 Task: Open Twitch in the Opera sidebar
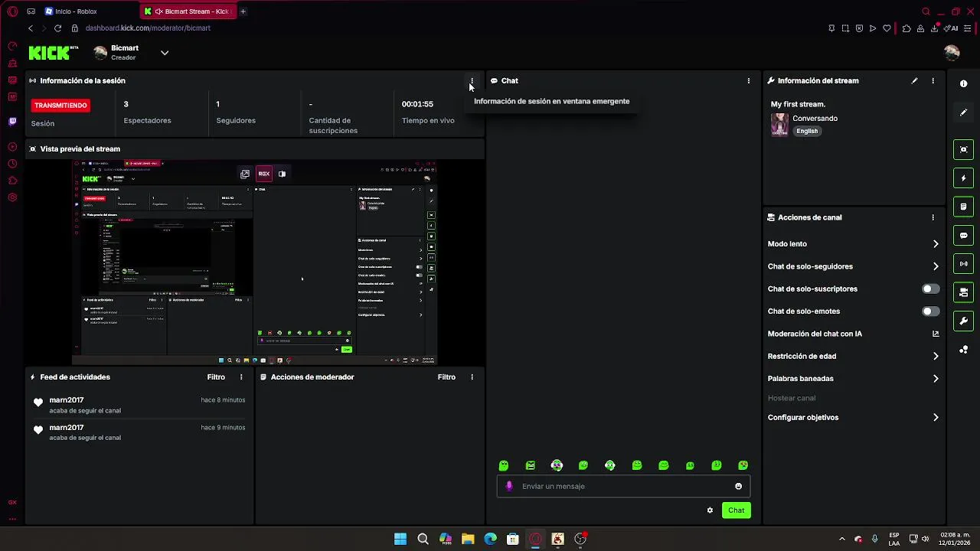click(12, 122)
